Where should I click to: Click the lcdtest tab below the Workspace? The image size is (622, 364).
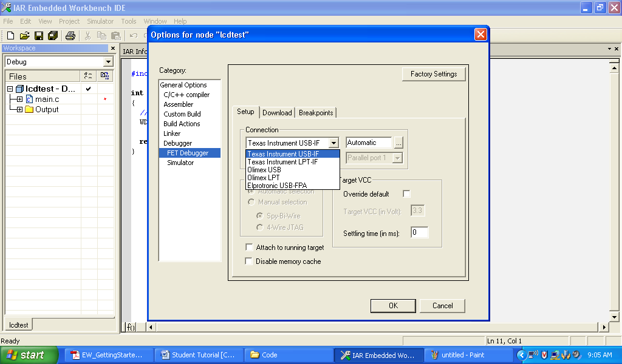[19, 325]
